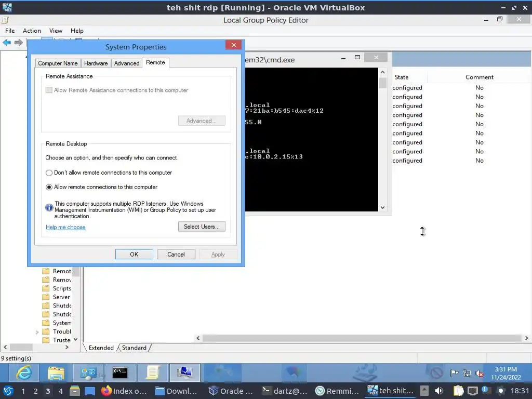Click Cancel in System Properties
The image size is (532, 399).
(x=176, y=255)
